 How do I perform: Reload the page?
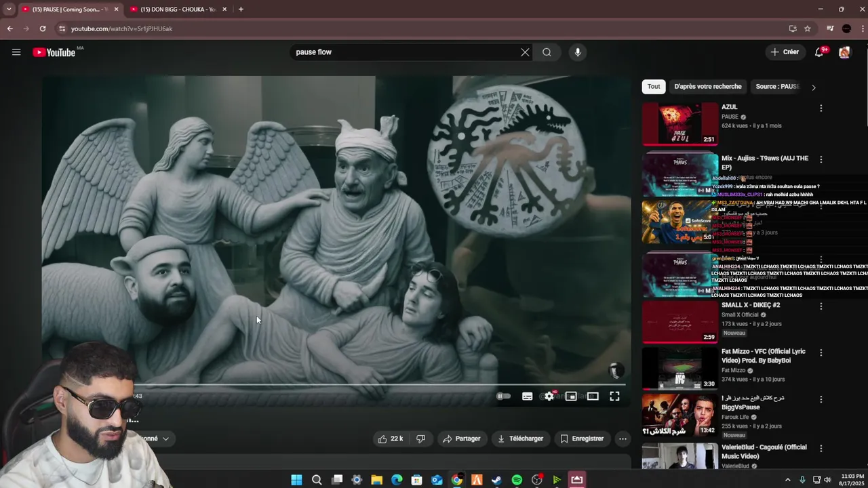pos(43,28)
